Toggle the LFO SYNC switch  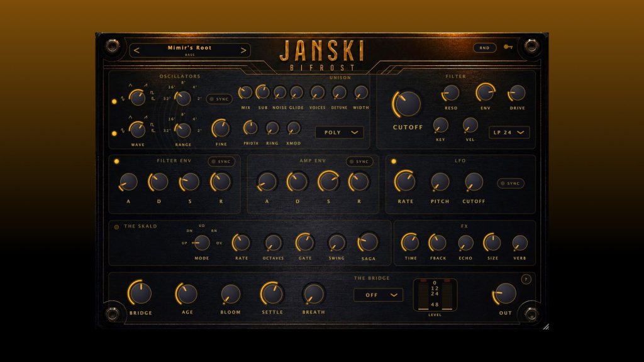[511, 184]
